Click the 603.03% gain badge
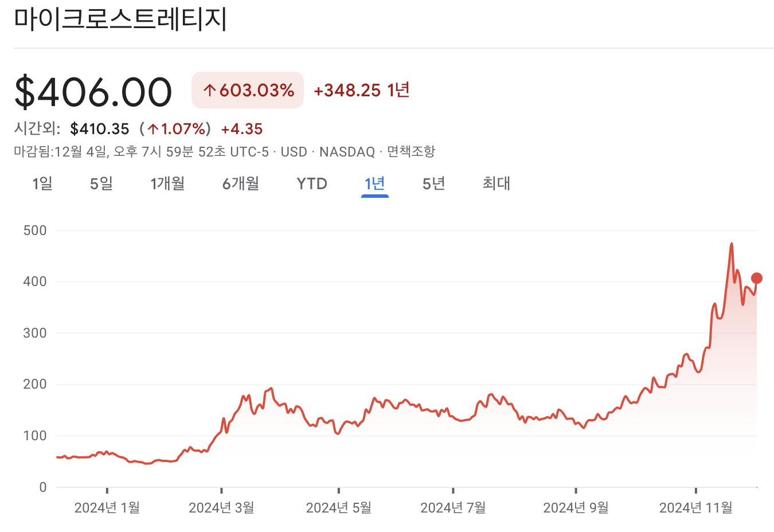This screenshot has width=774, height=532. tap(248, 90)
